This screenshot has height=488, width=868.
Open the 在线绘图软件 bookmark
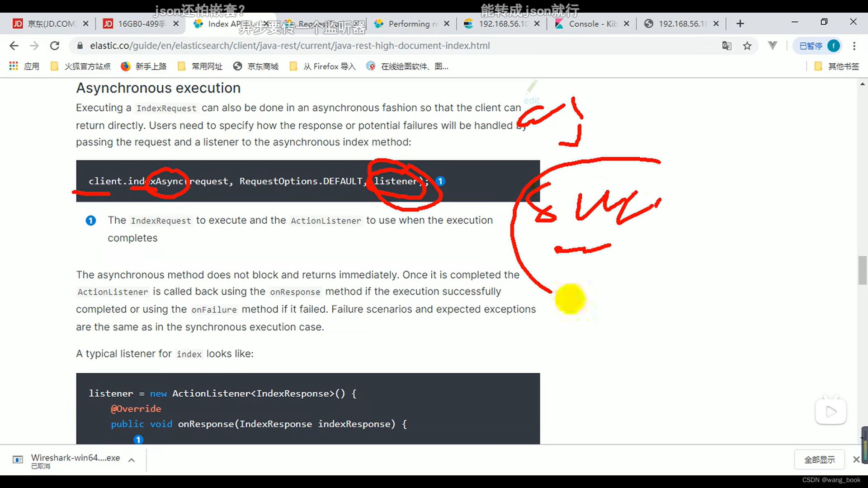407,66
